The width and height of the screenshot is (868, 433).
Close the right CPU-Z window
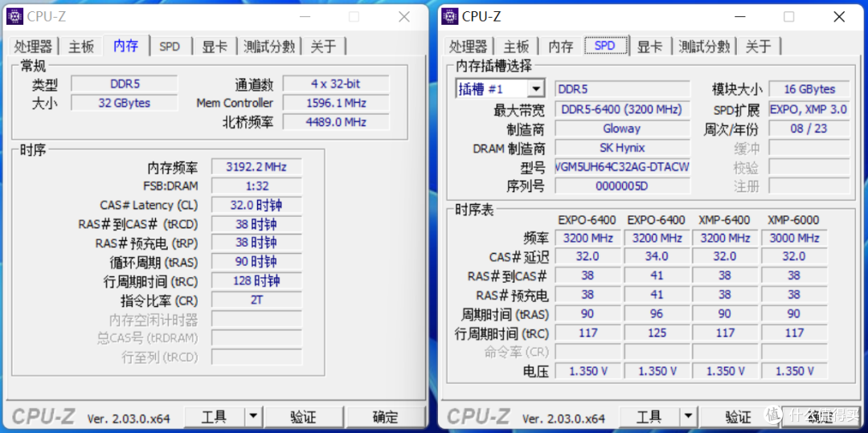(839, 17)
